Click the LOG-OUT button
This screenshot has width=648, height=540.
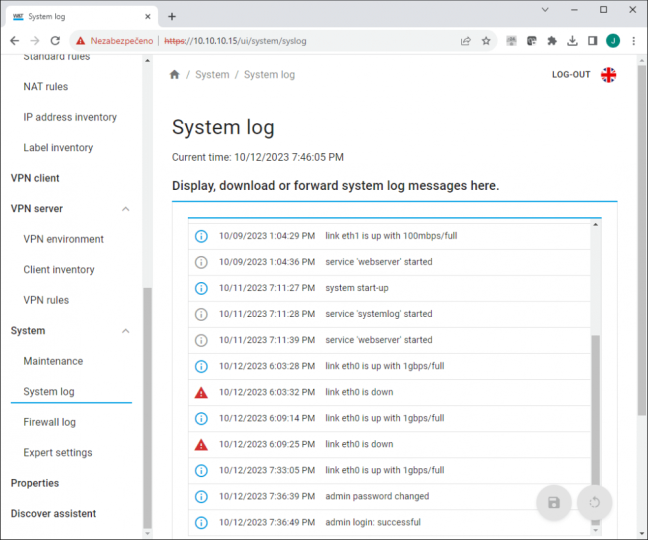(571, 75)
